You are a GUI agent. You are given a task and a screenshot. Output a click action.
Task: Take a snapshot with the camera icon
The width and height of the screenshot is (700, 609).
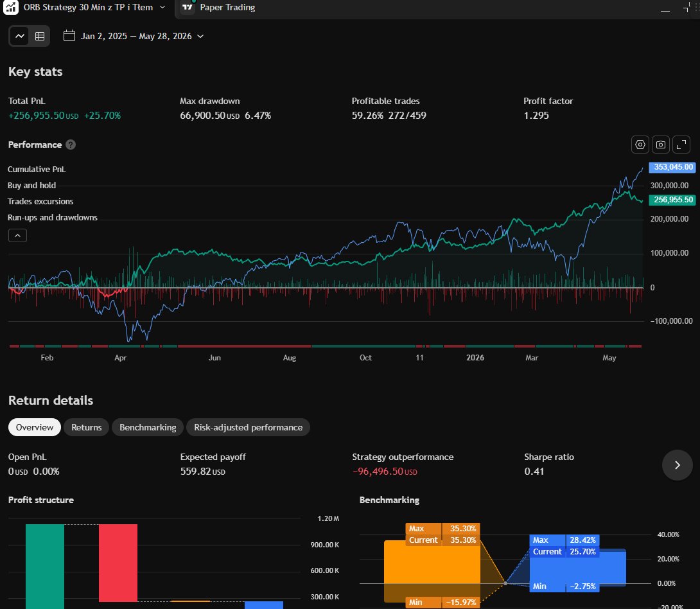(x=661, y=145)
